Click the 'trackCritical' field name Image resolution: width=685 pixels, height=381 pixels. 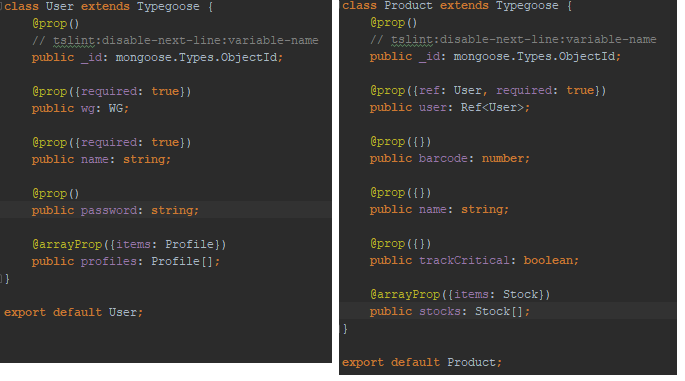[464, 260]
